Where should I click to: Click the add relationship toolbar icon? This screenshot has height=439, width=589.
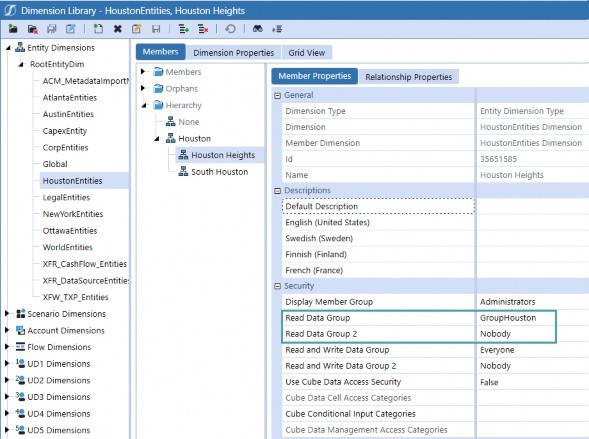[184, 29]
